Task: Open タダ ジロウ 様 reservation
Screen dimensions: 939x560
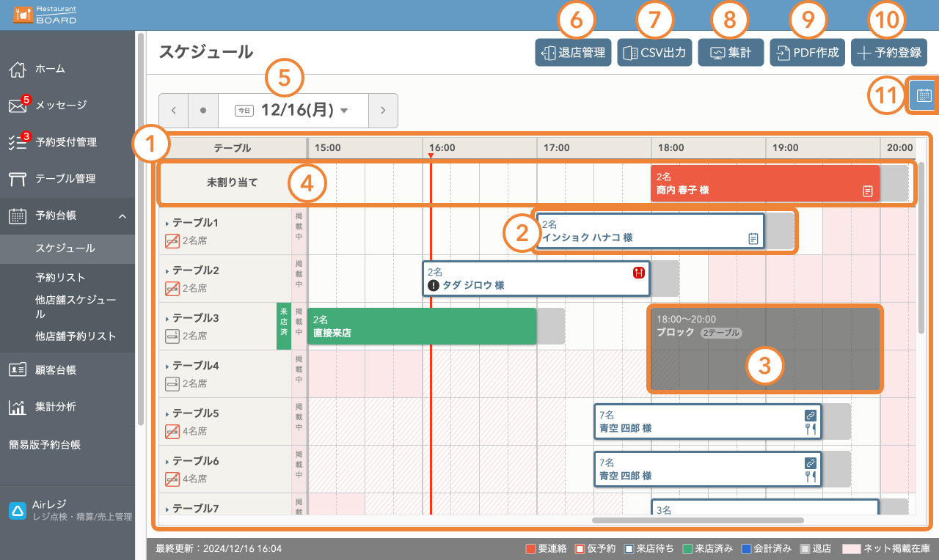Action: 536,279
